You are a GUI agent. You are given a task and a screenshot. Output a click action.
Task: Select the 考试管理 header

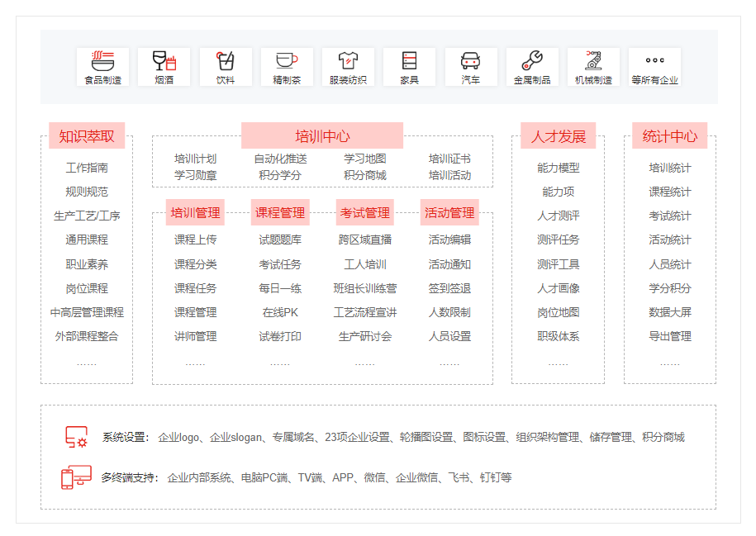365,212
